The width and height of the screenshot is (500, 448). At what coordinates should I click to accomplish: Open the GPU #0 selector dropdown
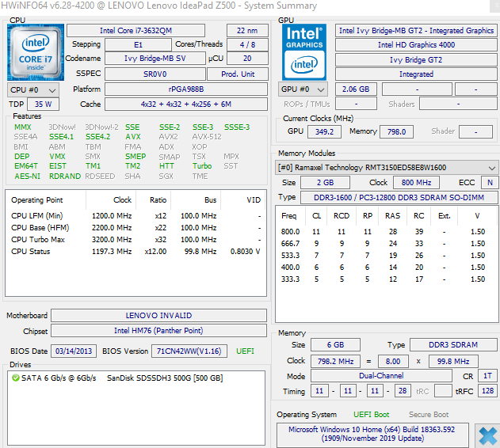[x=303, y=89]
